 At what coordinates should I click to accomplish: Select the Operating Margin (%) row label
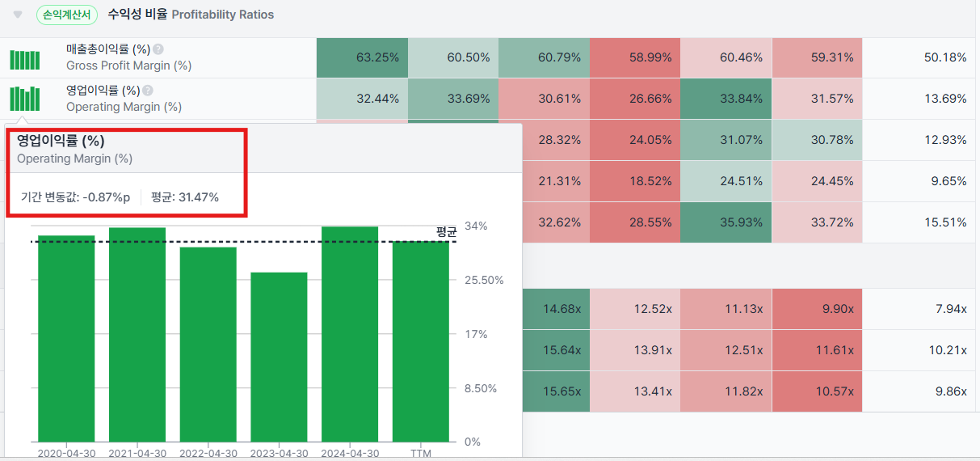pos(124,107)
